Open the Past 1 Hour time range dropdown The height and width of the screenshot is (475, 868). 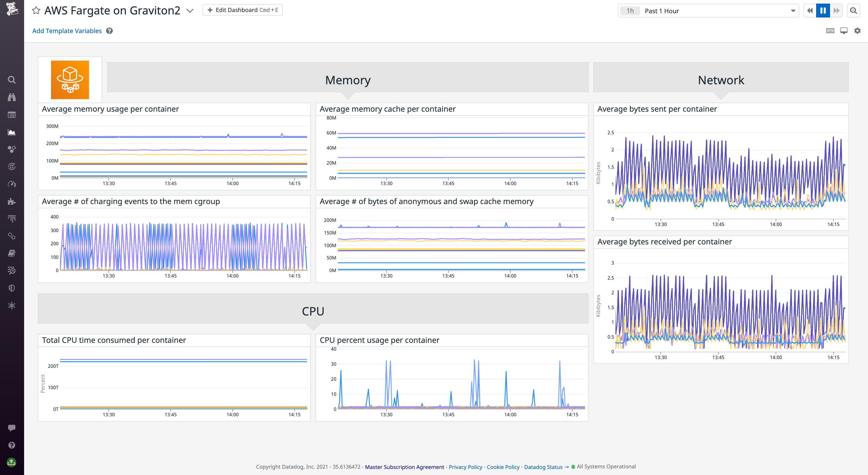click(708, 11)
